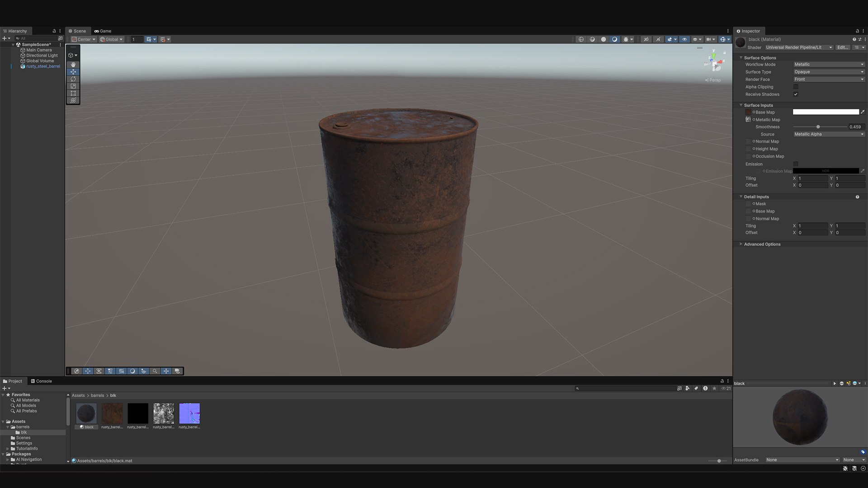The height and width of the screenshot is (488, 868).
Task: Toggle grid snapping icon
Action: click(148, 39)
